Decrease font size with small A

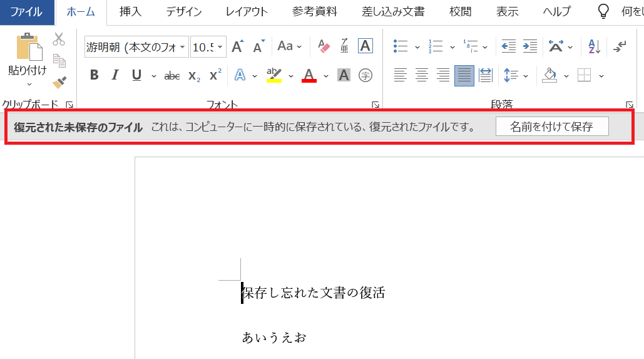pyautogui.click(x=258, y=46)
